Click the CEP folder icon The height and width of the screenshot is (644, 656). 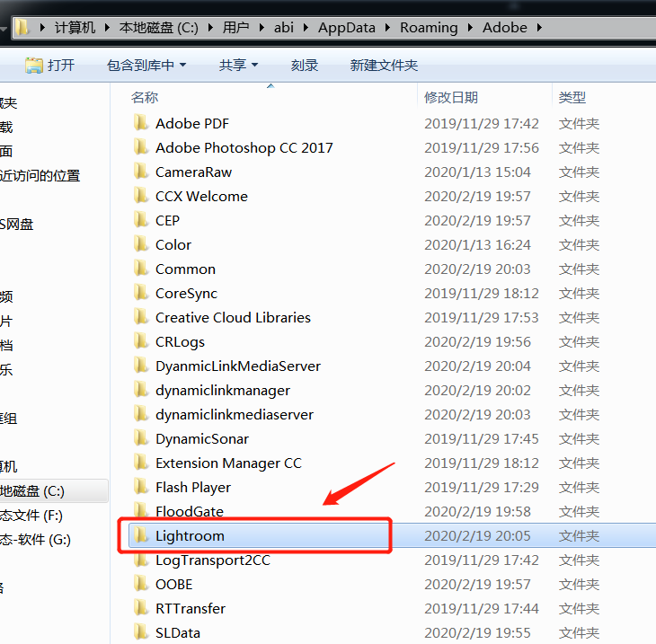click(141, 220)
